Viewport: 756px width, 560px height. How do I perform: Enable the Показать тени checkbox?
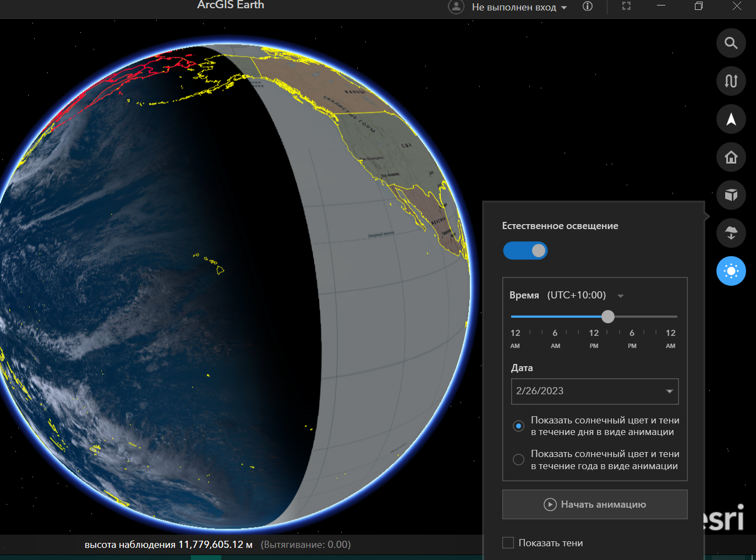[508, 543]
